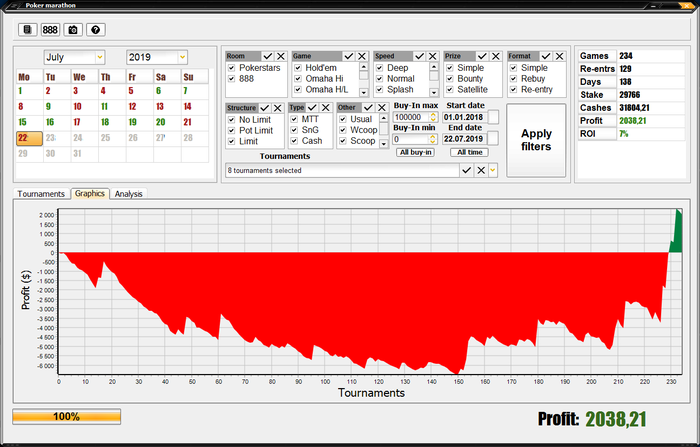Image resolution: width=700 pixels, height=447 pixels.
Task: Select July 22 in calendar
Action: (29, 138)
